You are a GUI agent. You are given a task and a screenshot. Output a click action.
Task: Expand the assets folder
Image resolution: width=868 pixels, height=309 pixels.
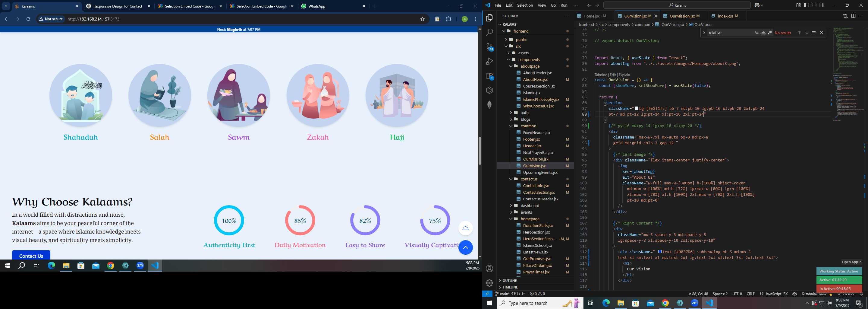508,53
